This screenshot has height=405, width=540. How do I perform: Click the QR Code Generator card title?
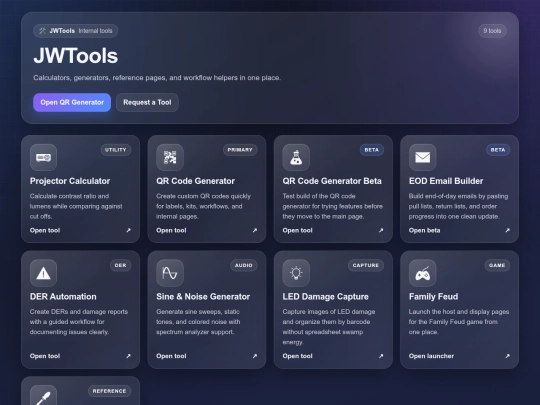(x=196, y=181)
